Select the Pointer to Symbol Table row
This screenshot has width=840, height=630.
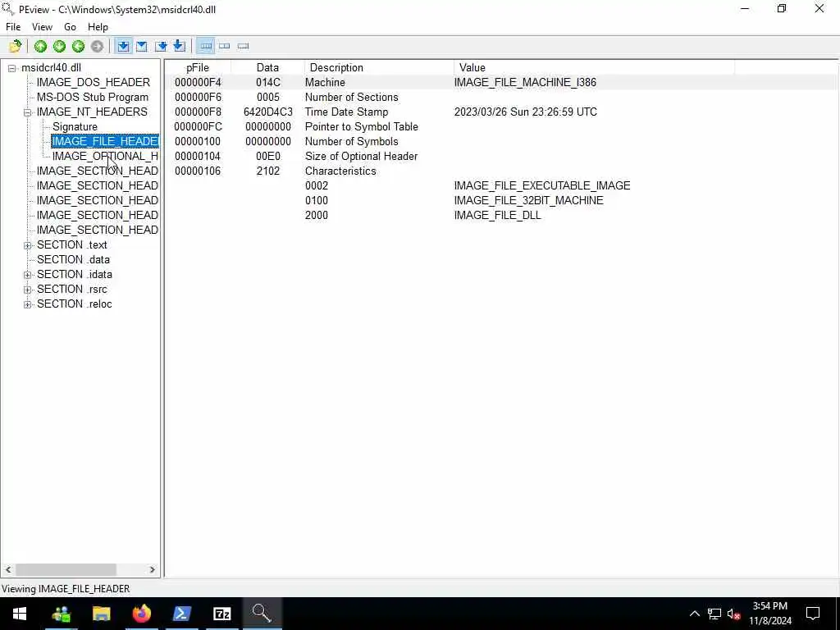[502, 127]
